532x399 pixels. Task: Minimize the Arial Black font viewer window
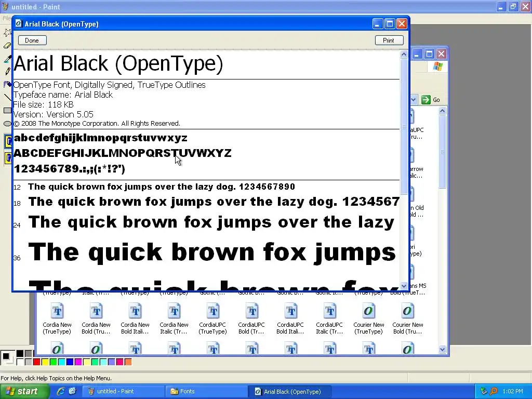tap(378, 24)
